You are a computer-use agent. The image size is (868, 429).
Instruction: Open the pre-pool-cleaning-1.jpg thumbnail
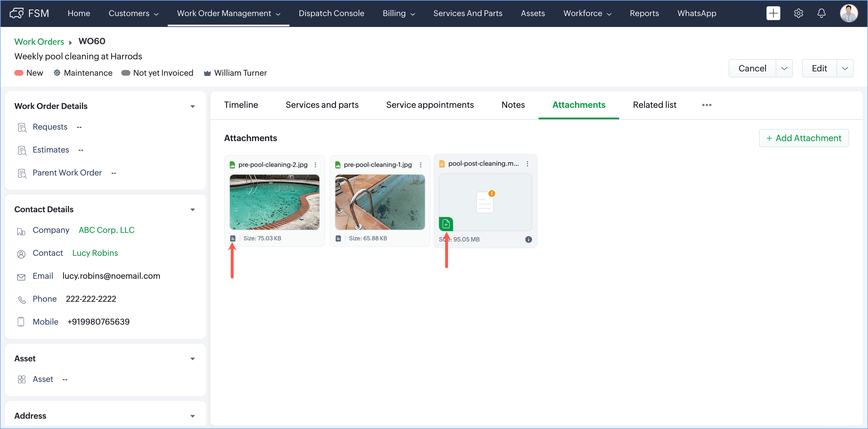(x=380, y=202)
